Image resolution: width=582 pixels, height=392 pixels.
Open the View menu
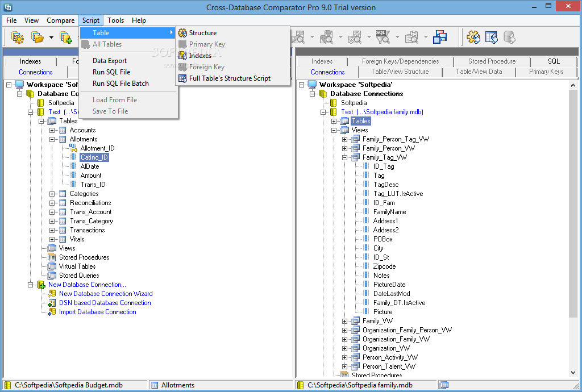[32, 20]
